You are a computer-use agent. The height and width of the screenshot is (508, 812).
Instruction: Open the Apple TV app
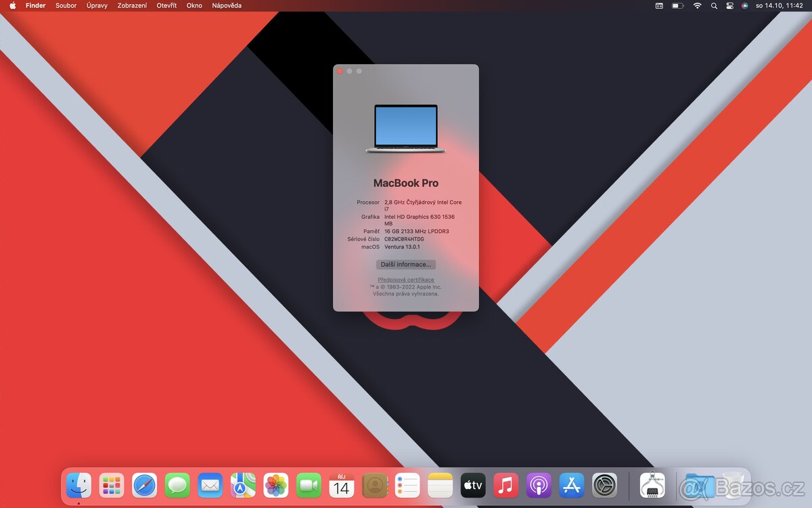click(473, 486)
